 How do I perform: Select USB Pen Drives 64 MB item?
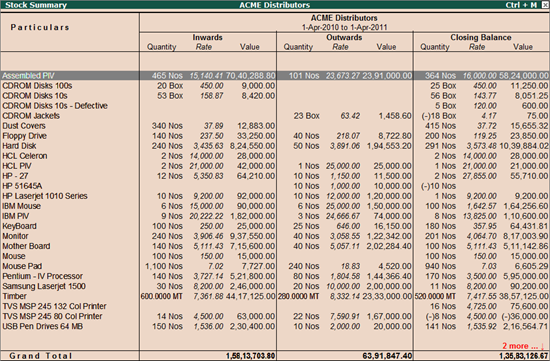click(x=42, y=326)
